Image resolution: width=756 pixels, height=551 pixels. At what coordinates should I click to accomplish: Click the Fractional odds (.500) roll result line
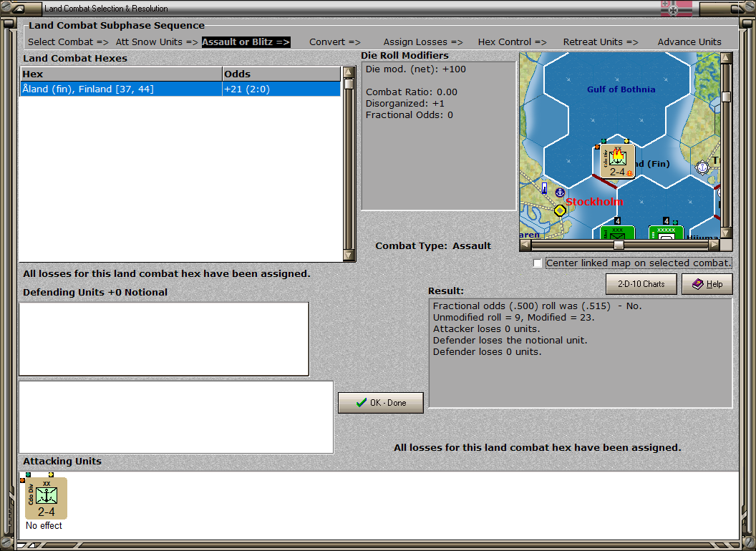tap(537, 306)
